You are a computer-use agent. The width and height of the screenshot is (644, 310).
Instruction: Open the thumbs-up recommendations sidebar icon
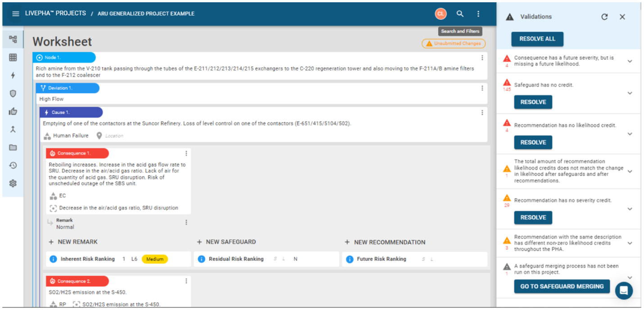[13, 111]
